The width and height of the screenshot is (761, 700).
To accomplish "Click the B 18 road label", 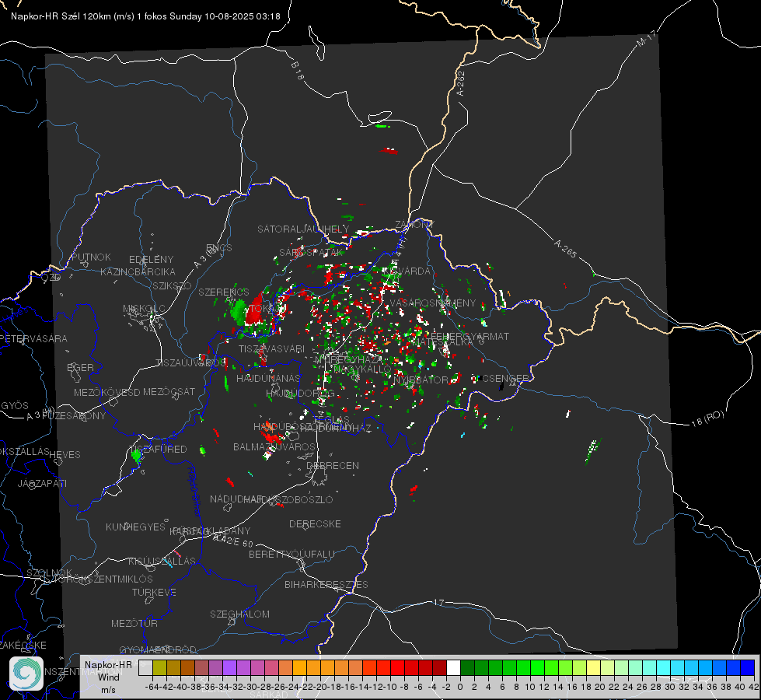I will (297, 71).
